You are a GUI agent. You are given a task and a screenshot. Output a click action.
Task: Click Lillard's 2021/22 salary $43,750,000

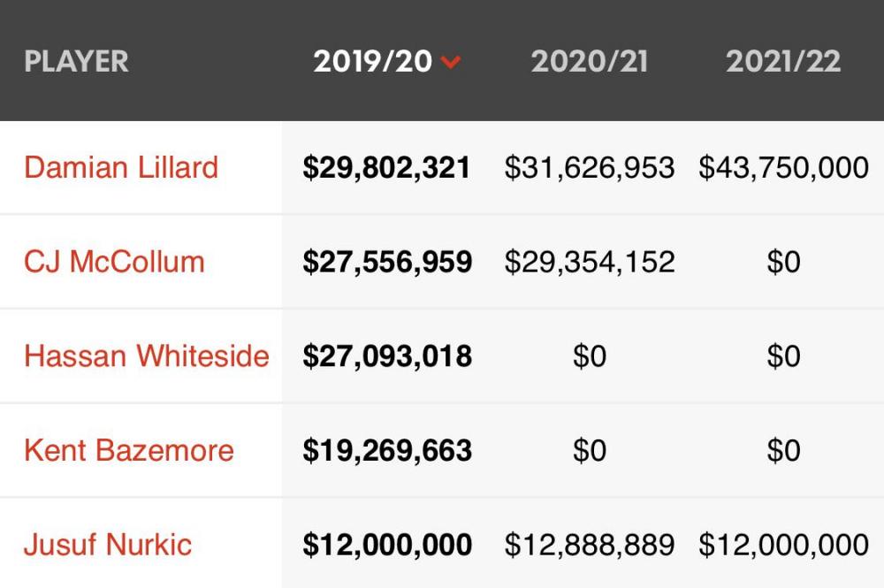[x=784, y=168]
